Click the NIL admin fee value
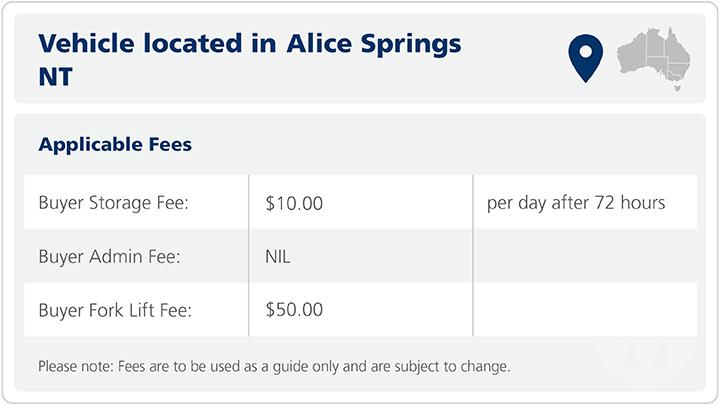This screenshot has width=720, height=405. 278,256
